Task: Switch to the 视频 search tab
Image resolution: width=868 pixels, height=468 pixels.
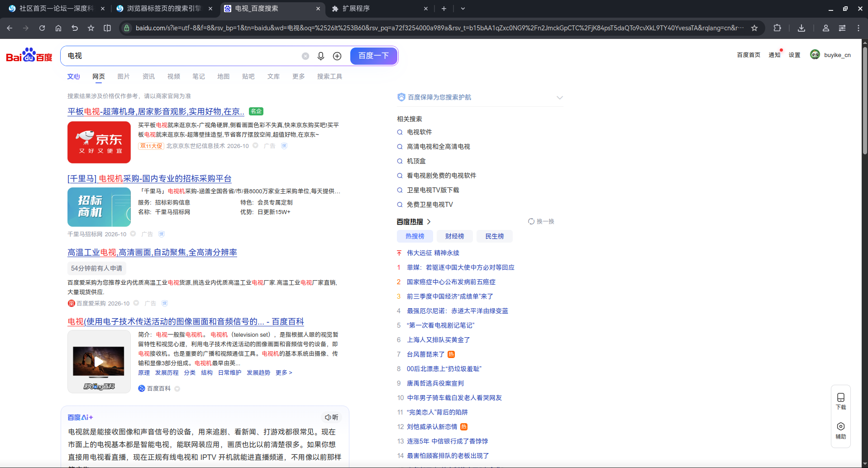Action: click(174, 76)
